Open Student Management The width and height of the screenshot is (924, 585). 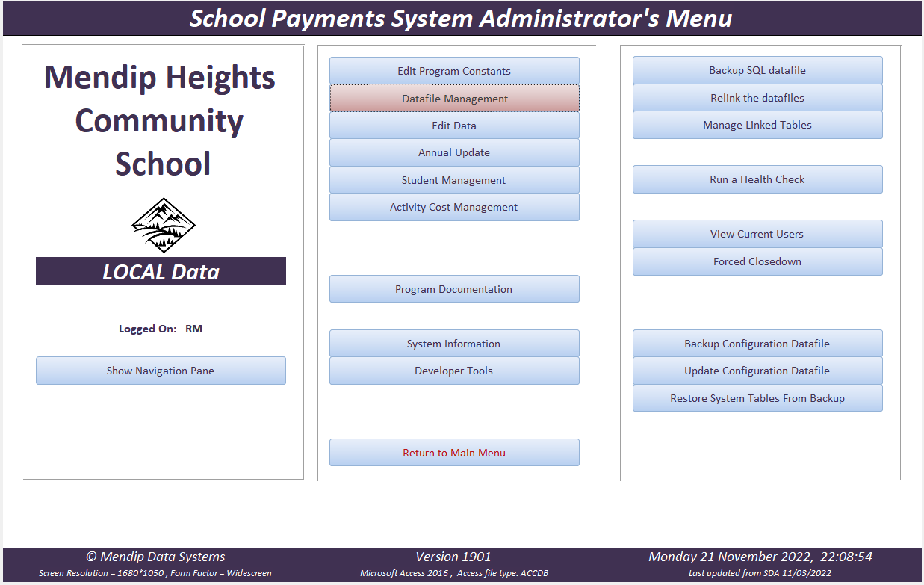(454, 180)
